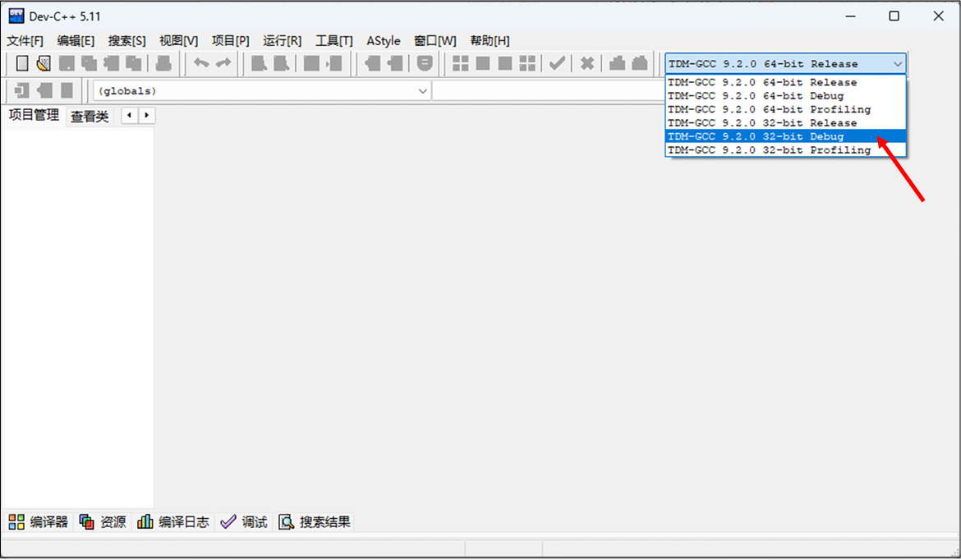Collapse the compiler selection dropdown list
The image size is (961, 560).
(x=899, y=63)
